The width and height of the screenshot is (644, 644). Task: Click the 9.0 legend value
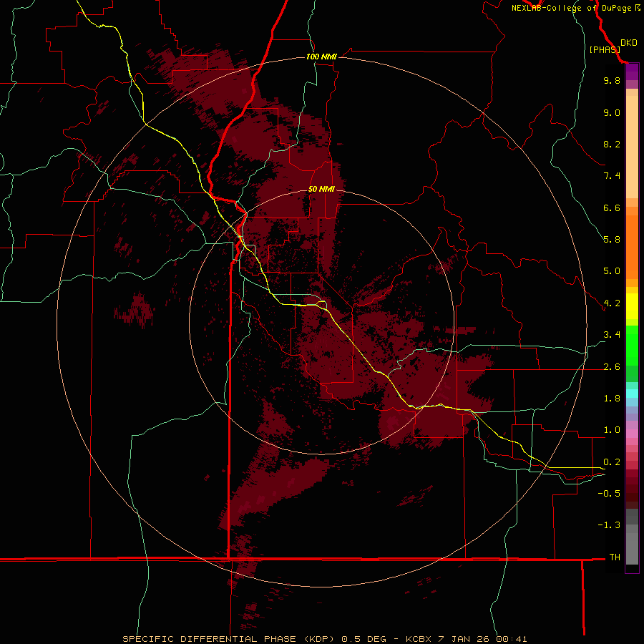click(x=612, y=112)
